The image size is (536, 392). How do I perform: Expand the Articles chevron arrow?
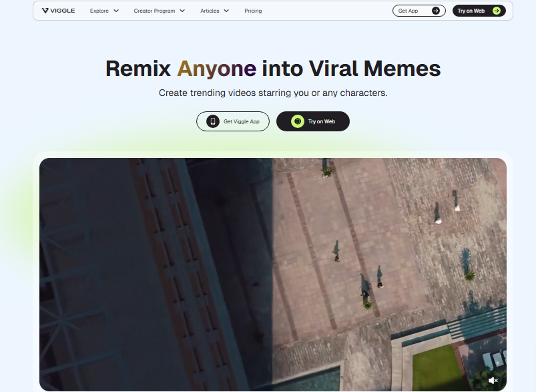226,11
